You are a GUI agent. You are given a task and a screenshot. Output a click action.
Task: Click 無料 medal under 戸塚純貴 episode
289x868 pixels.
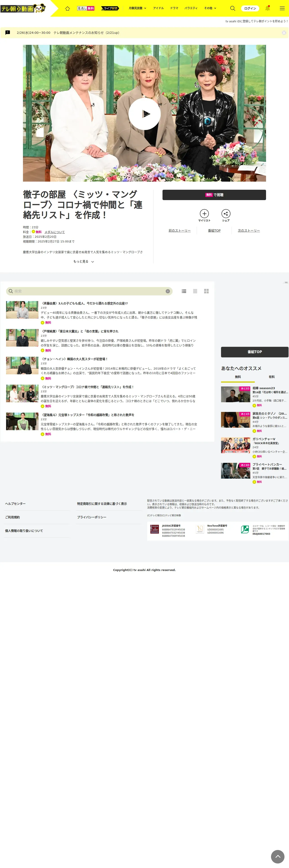[46, 350]
